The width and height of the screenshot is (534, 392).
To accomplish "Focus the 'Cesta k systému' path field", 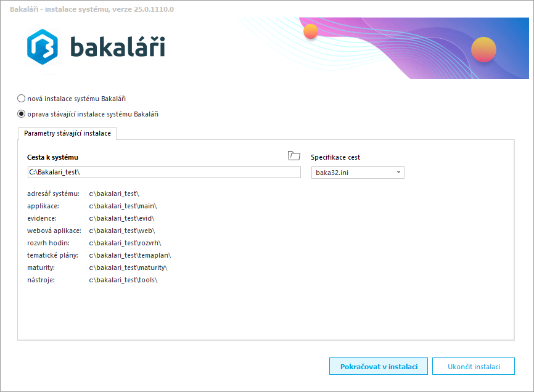I will [163, 173].
